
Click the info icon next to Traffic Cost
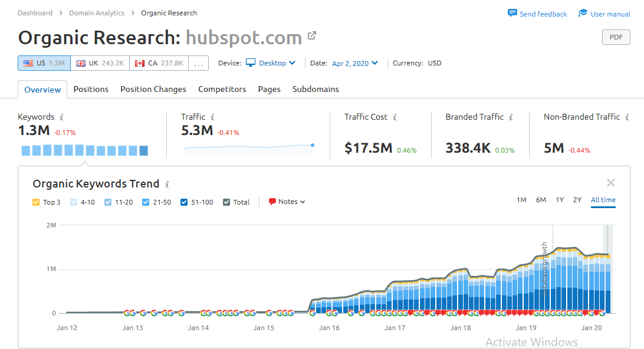point(395,117)
